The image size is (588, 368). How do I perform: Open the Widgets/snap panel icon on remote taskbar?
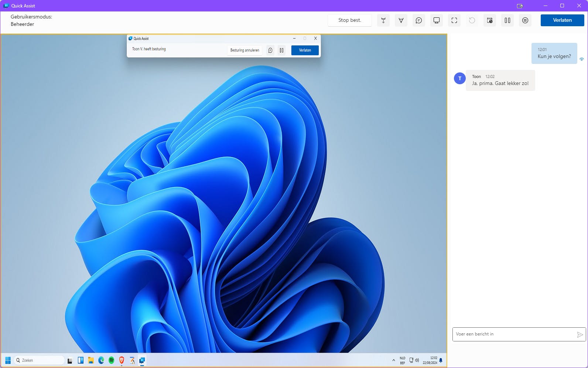(81, 360)
